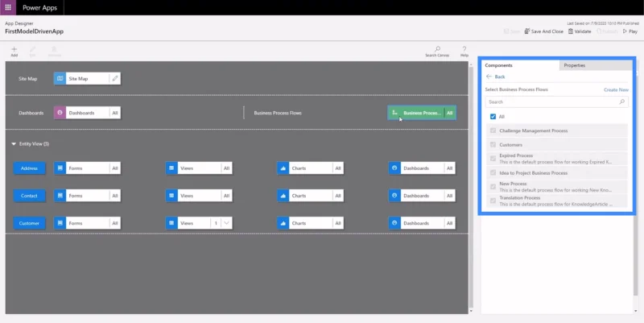The height and width of the screenshot is (323, 644).
Task: Click the Power Apps header title
Action: tap(39, 7)
